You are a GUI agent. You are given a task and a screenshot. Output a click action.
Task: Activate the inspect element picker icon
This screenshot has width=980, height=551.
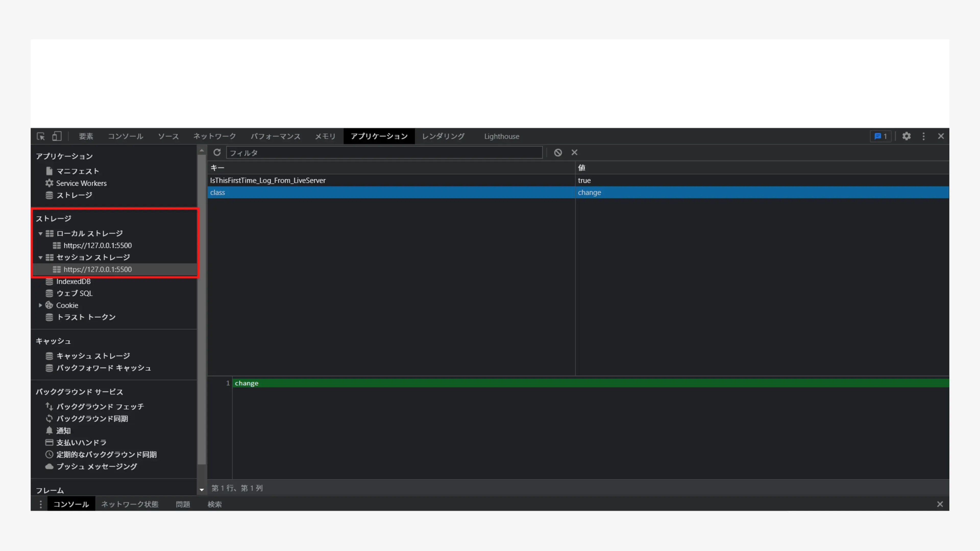41,136
